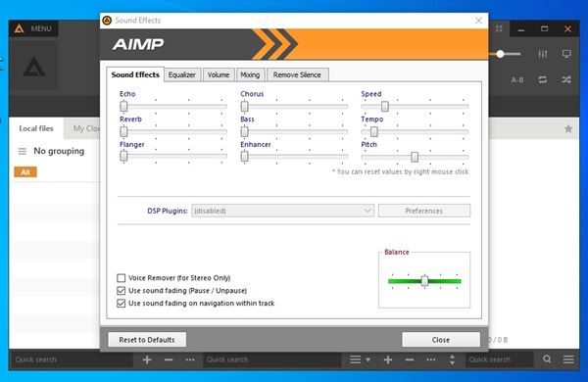The width and height of the screenshot is (588, 382).
Task: Expand playlist list menu arrow at bottom
Action: 367,359
